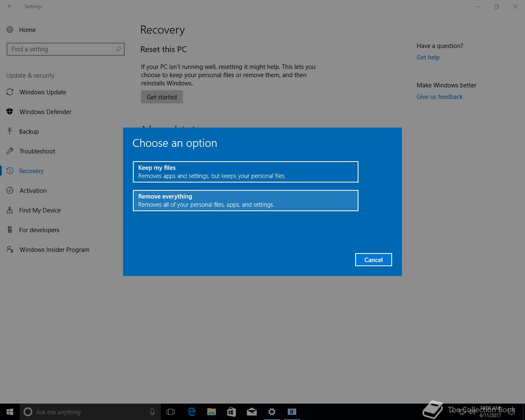525x420 pixels.
Task: Click the Home gear icon
Action: click(10, 30)
